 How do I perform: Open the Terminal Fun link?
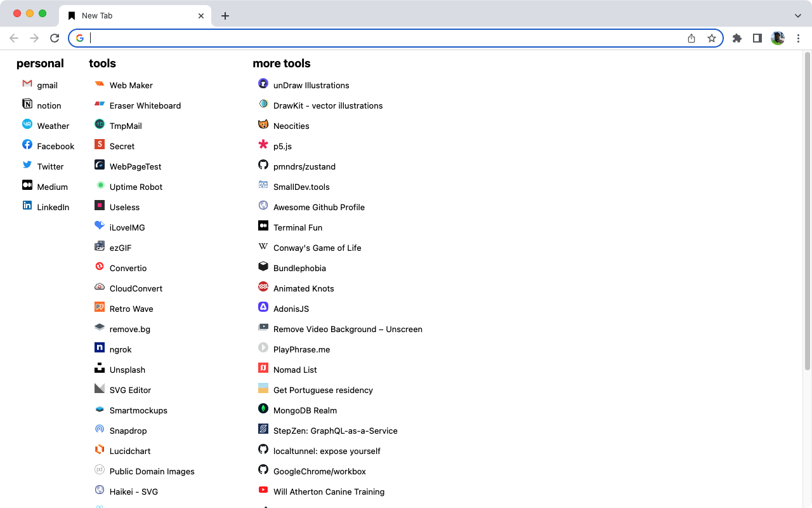298,227
